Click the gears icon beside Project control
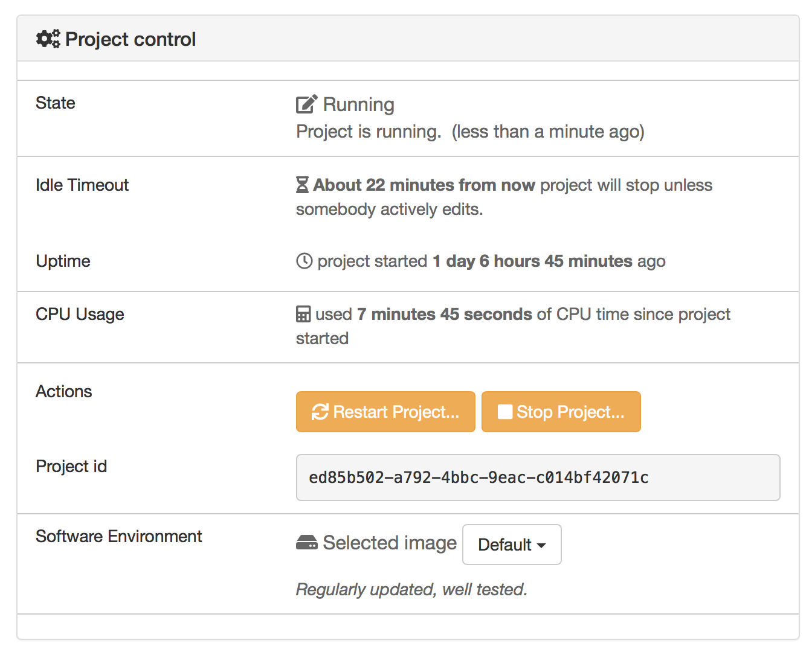Image resolution: width=812 pixels, height=652 pixels. (48, 39)
